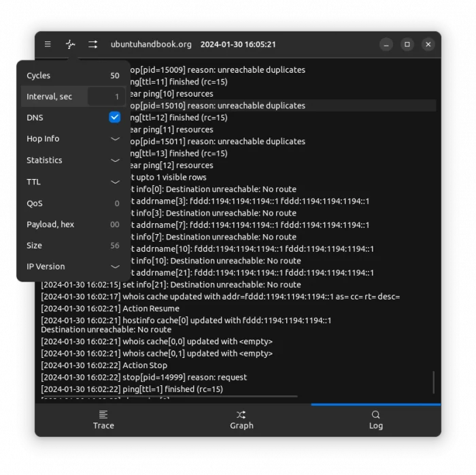Maximize the window
The height and width of the screenshot is (475, 476).
point(407,44)
